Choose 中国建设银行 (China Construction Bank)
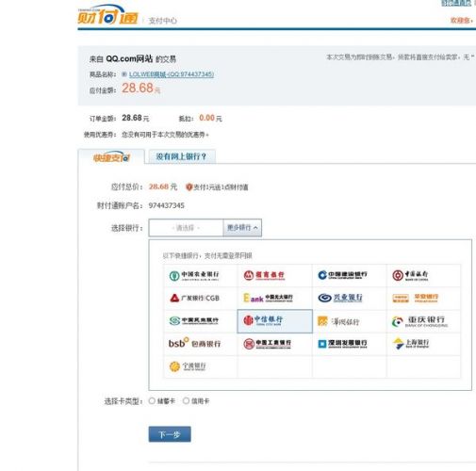 point(350,276)
